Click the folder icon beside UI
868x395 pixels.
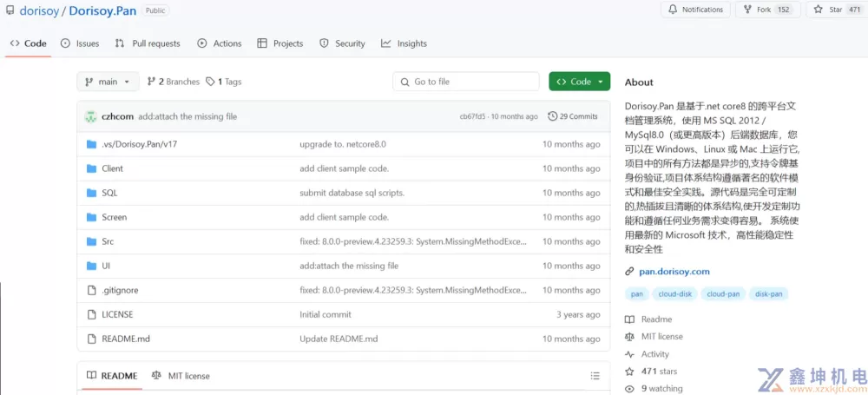click(92, 266)
